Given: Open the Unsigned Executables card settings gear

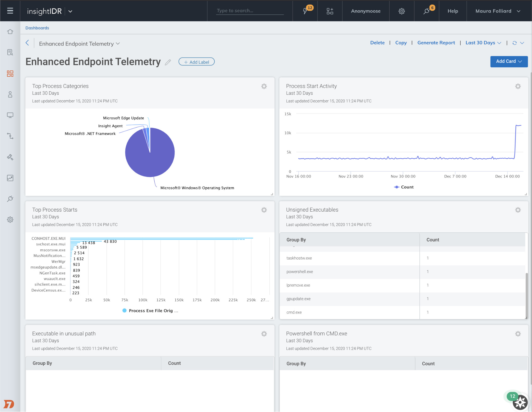Looking at the screenshot, I should pos(518,210).
